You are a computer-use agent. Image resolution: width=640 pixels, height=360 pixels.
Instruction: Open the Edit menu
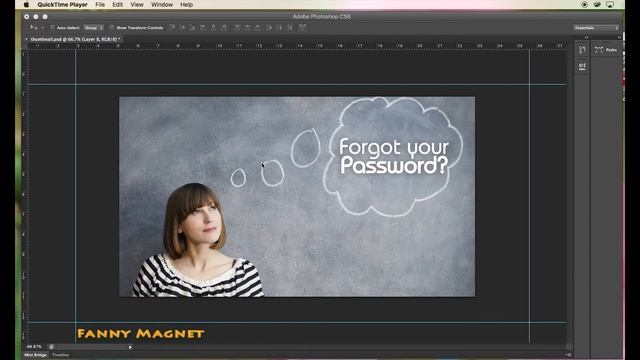[x=118, y=4]
